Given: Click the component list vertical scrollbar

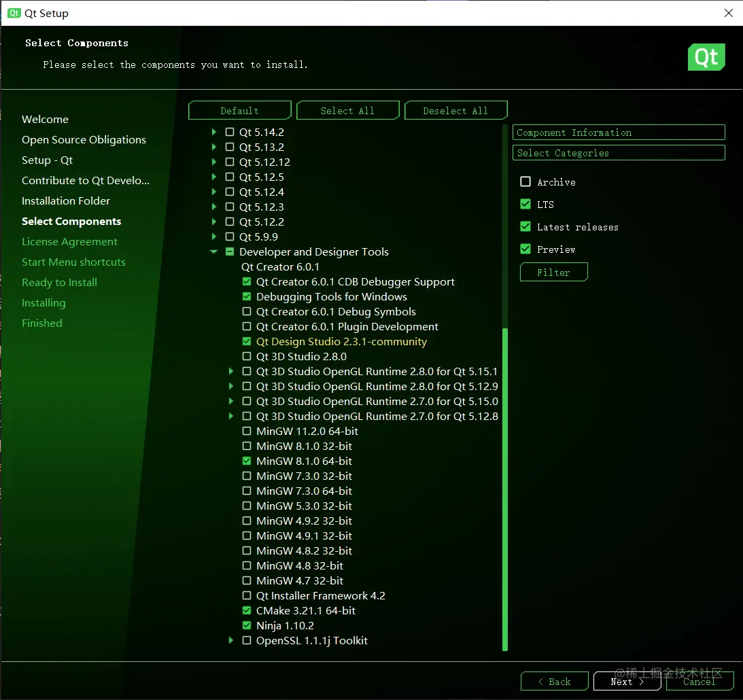Looking at the screenshot, I should coord(504,489).
